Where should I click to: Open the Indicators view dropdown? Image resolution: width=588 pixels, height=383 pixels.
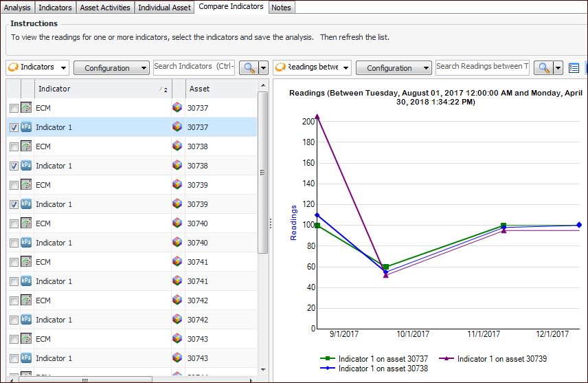tap(38, 67)
